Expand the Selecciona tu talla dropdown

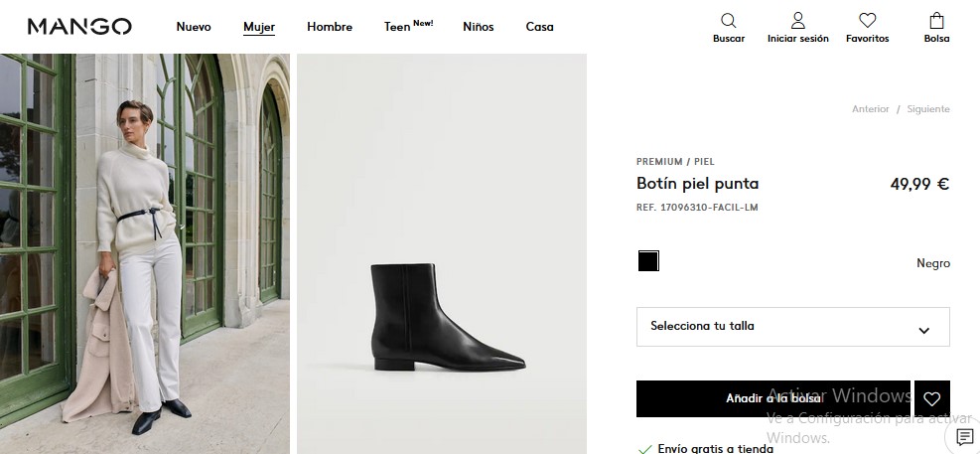(792, 327)
